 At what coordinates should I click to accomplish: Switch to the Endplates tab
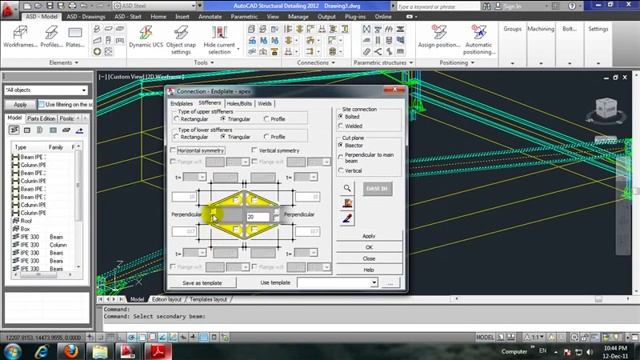pos(182,104)
